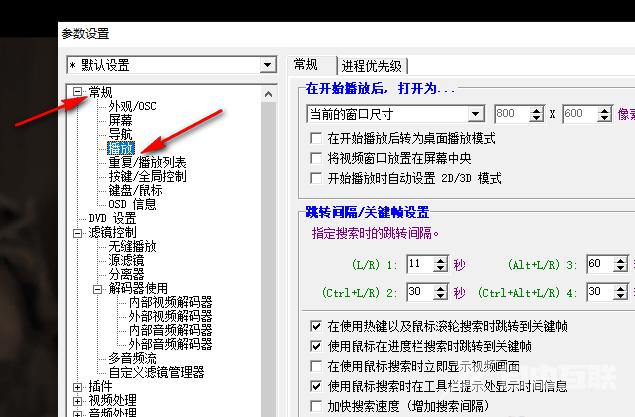Collapse the 滤镜控制 tree node

(x=77, y=233)
